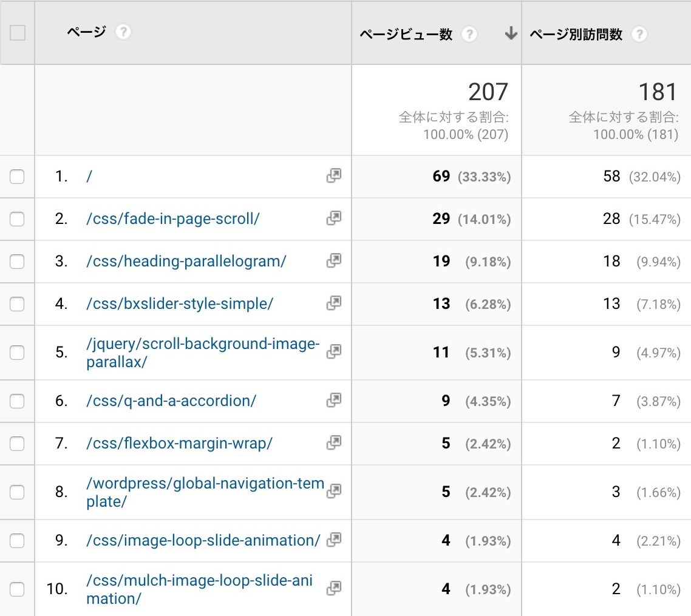Open /css/image-loop-slide-animation/ link

(x=203, y=540)
